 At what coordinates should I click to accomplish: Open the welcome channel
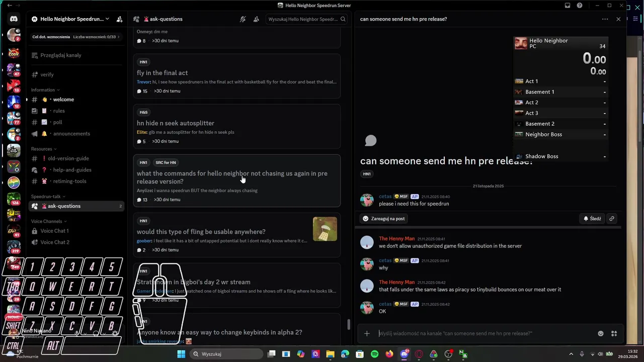(76, 100)
